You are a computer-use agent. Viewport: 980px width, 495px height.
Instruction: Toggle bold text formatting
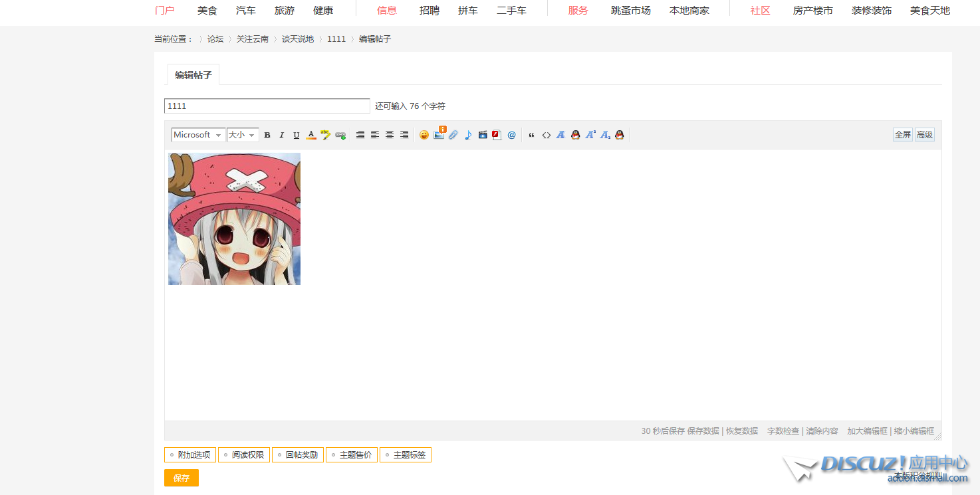[267, 135]
